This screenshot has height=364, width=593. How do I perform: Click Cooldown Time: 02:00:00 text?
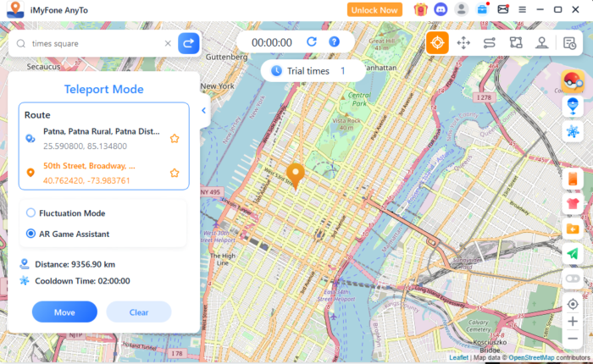click(82, 281)
